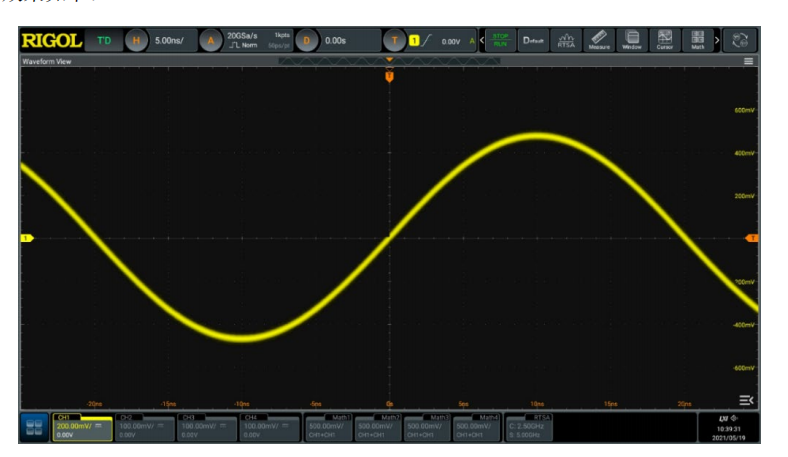Expand the side panel at bottom right
This screenshot has height=457, width=788.
point(745,400)
